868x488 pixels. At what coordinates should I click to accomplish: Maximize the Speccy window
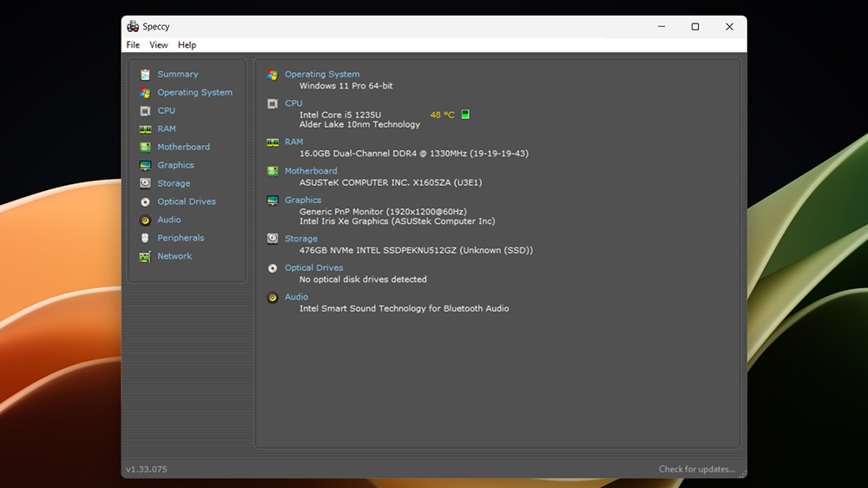pyautogui.click(x=695, y=27)
